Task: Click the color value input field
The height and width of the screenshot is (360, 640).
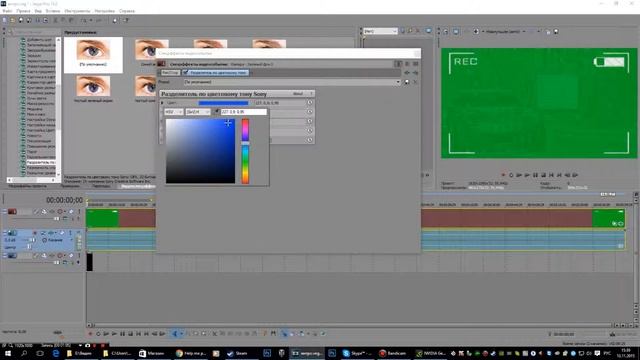Action: 244,112
